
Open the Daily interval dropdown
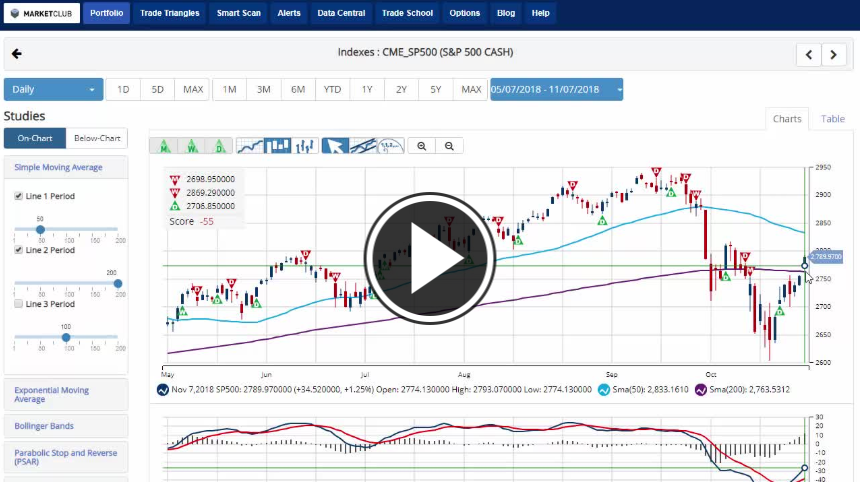pyautogui.click(x=54, y=90)
